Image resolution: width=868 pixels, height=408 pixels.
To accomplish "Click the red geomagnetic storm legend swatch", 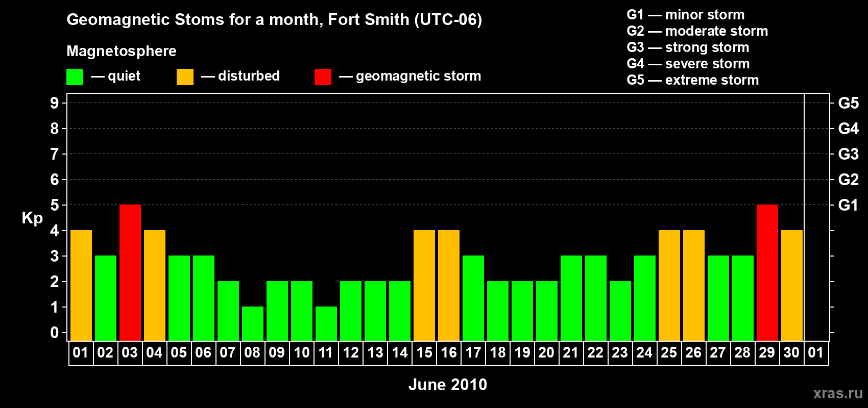I will [x=323, y=77].
